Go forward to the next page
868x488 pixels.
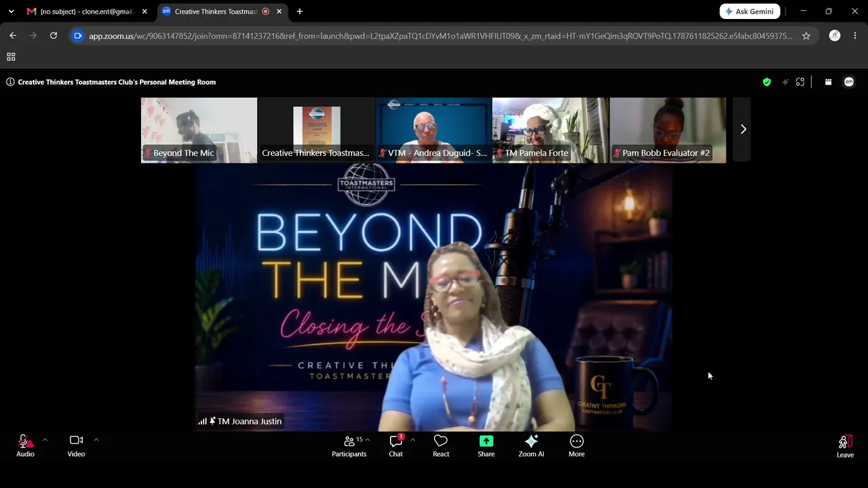click(x=33, y=36)
